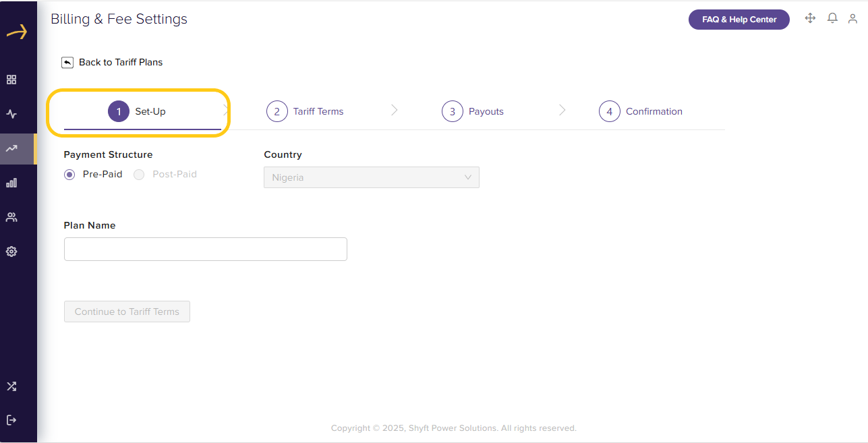Go to the Payouts step tab

tap(473, 111)
